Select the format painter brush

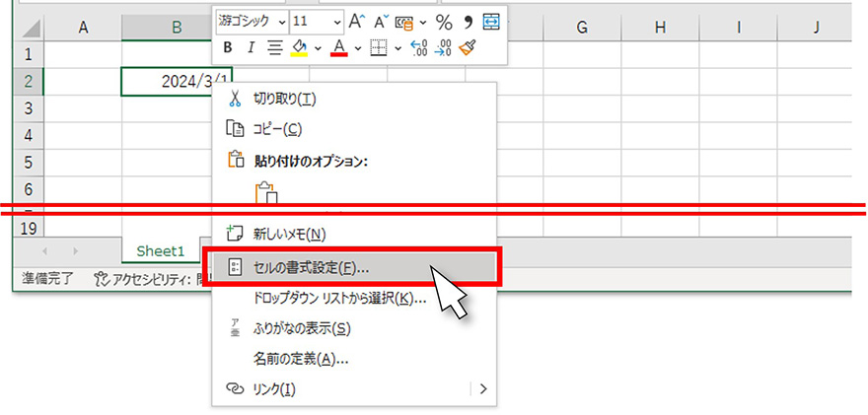click(x=467, y=47)
